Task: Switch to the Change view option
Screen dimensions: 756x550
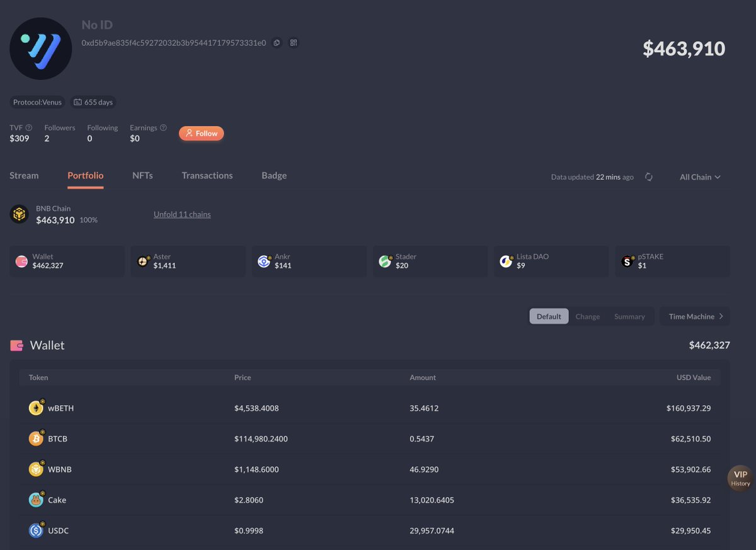Action: coord(587,316)
